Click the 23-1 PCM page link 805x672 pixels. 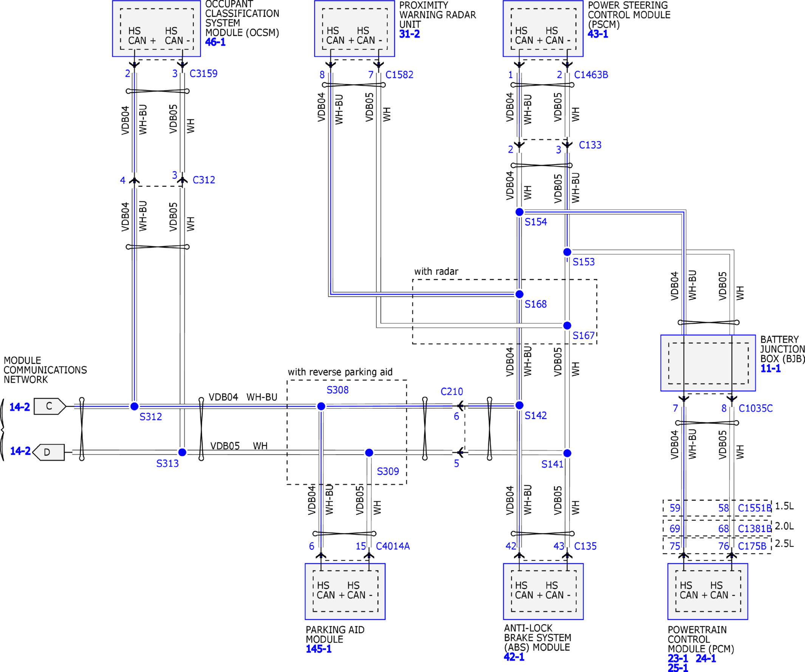[x=678, y=659]
